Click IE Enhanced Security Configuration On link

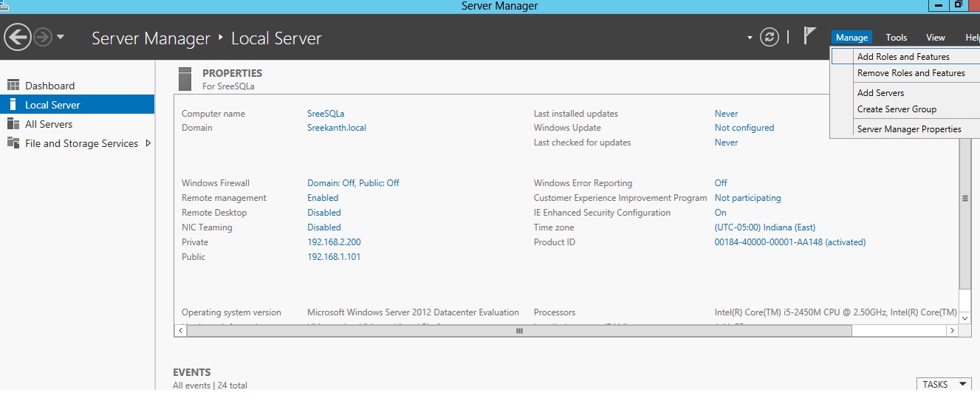(720, 213)
